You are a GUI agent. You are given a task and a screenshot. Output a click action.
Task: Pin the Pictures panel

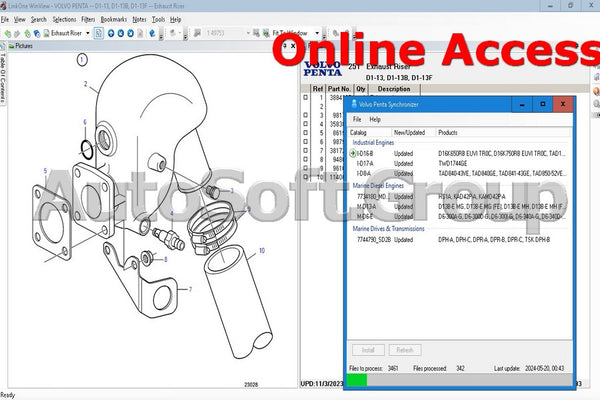click(285, 46)
